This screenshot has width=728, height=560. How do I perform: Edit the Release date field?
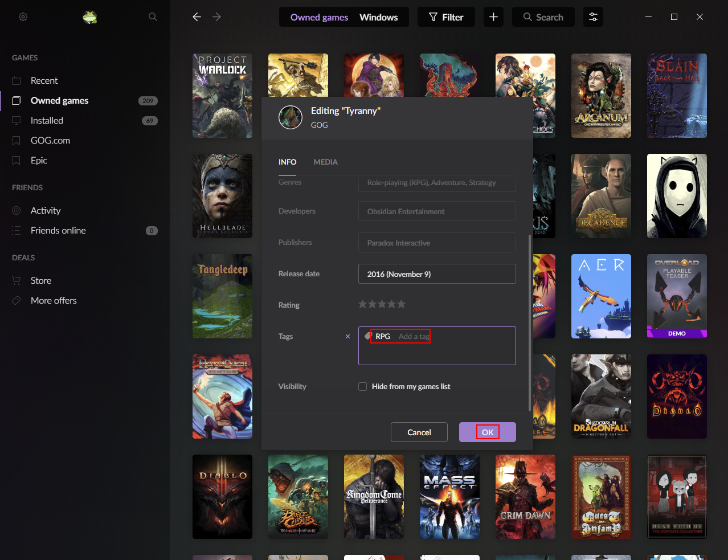point(437,274)
